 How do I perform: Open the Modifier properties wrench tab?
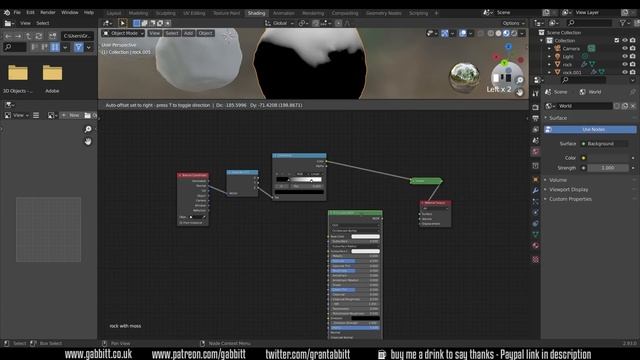pyautogui.click(x=536, y=191)
